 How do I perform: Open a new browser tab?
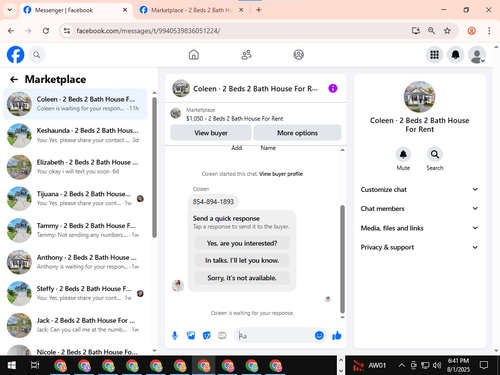coord(259,10)
